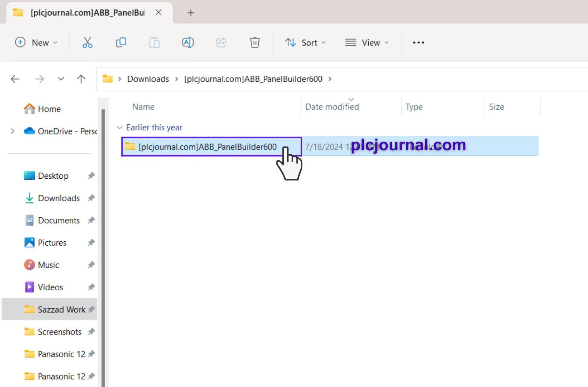Screen dimensions: 588x387
Task: Open the New item menu
Action: 36,42
